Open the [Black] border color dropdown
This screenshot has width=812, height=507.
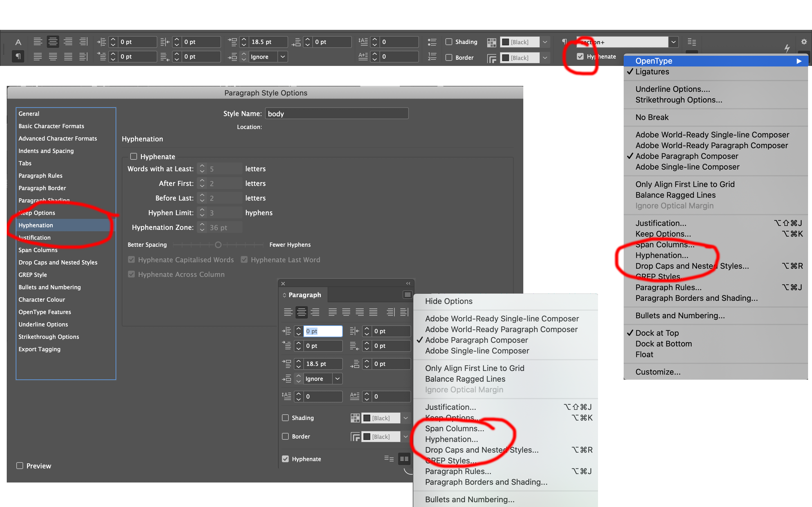tap(545, 58)
